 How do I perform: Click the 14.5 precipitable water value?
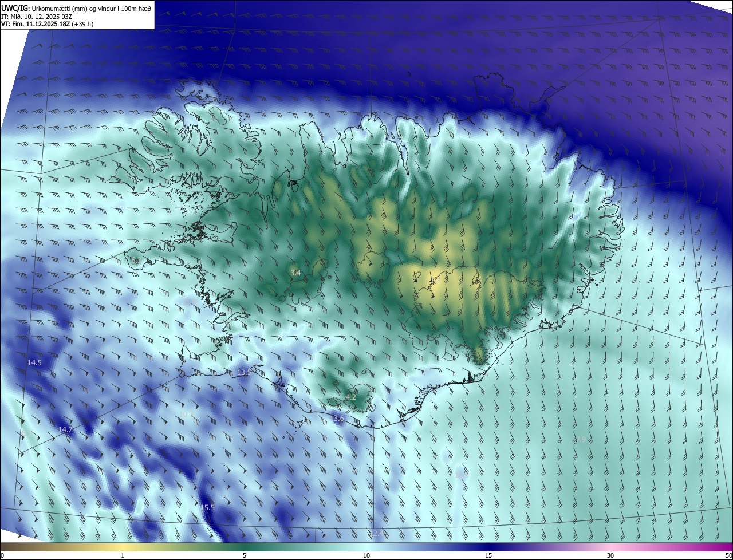(x=35, y=363)
